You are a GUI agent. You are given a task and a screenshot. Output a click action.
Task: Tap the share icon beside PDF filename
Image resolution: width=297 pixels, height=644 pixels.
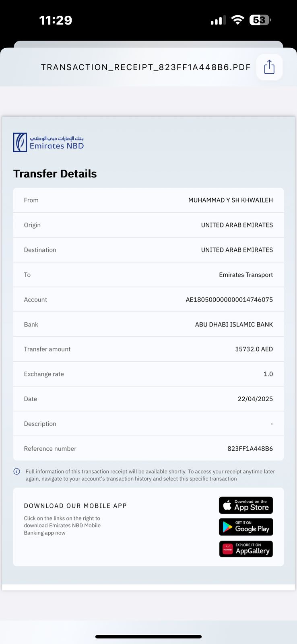(269, 67)
